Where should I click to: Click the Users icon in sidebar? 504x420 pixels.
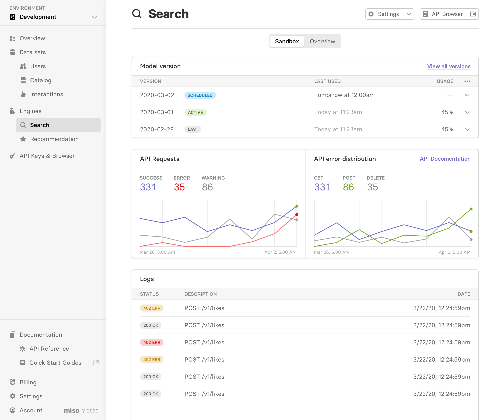[23, 66]
